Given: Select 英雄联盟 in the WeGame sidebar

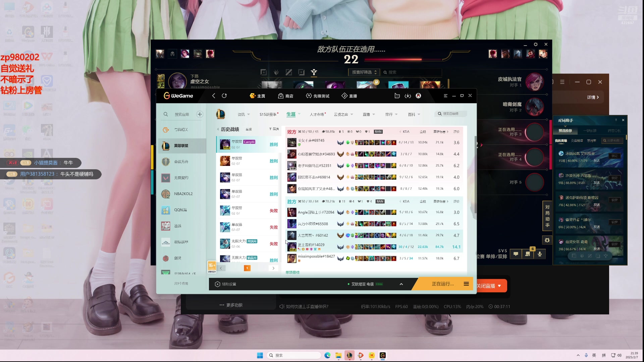Looking at the screenshot, I should pos(182,146).
